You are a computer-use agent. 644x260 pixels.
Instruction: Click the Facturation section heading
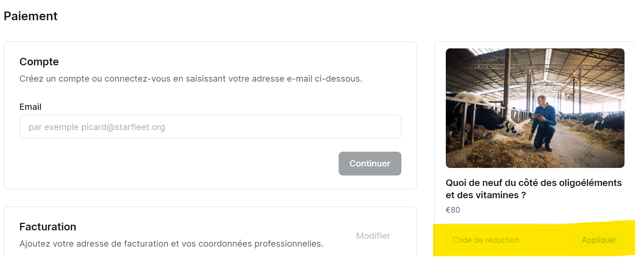tap(48, 227)
